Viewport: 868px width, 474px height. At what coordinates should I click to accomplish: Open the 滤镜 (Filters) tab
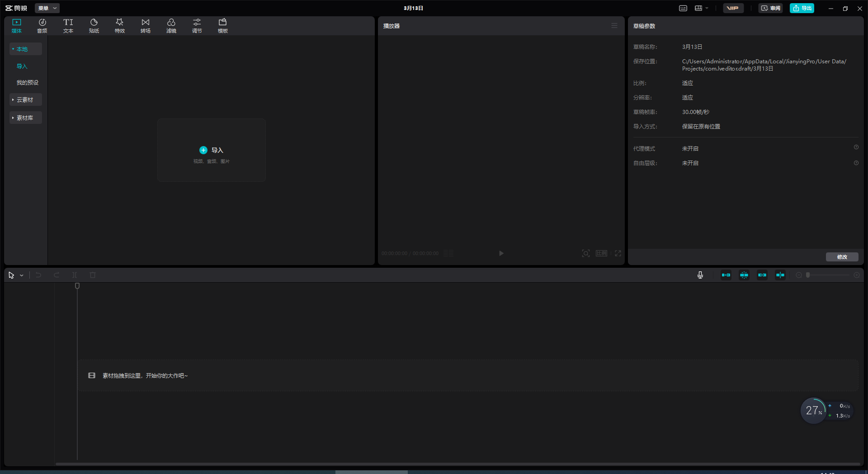(x=171, y=26)
